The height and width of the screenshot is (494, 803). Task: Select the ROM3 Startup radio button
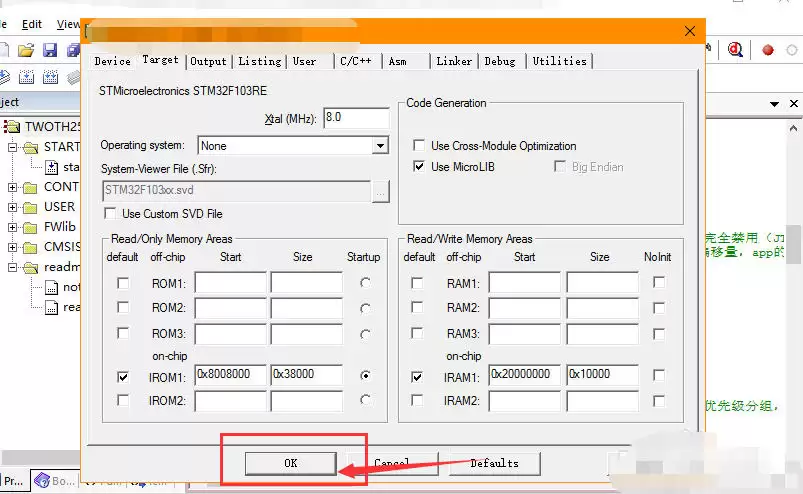(365, 334)
